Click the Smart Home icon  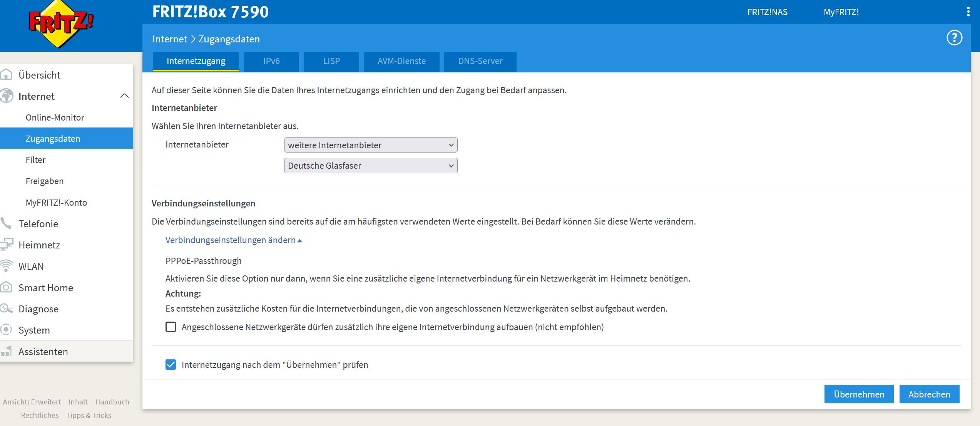pyautogui.click(x=6, y=287)
